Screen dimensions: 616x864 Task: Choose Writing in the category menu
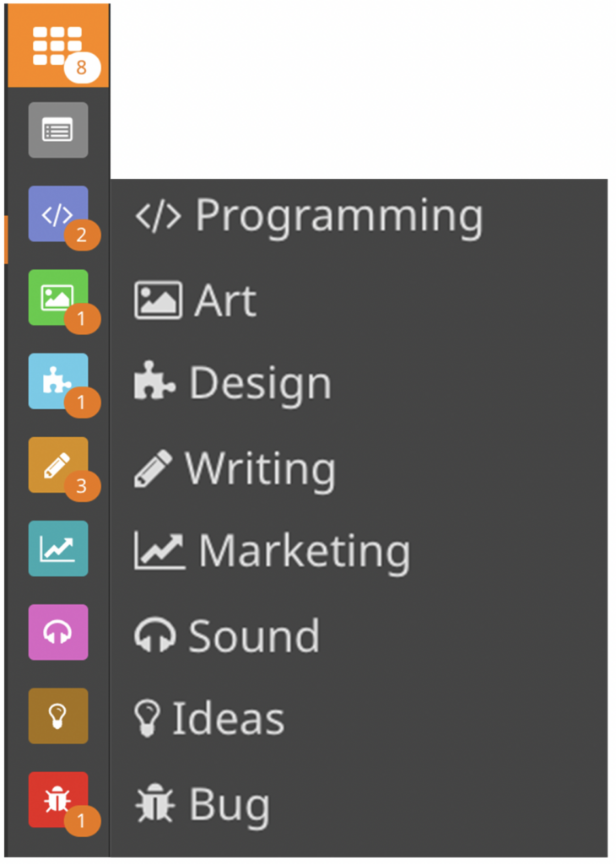(x=235, y=469)
